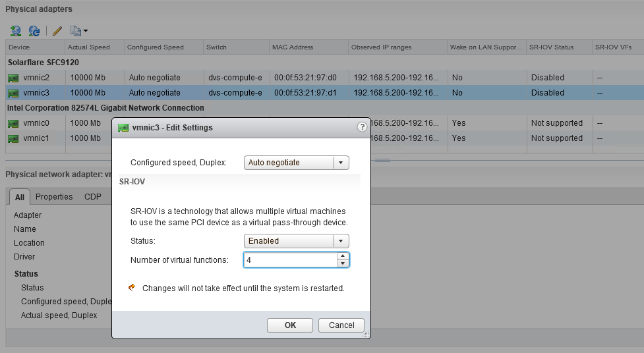The width and height of the screenshot is (644, 353).
Task: Click the help question mark in dialog
Action: point(362,127)
